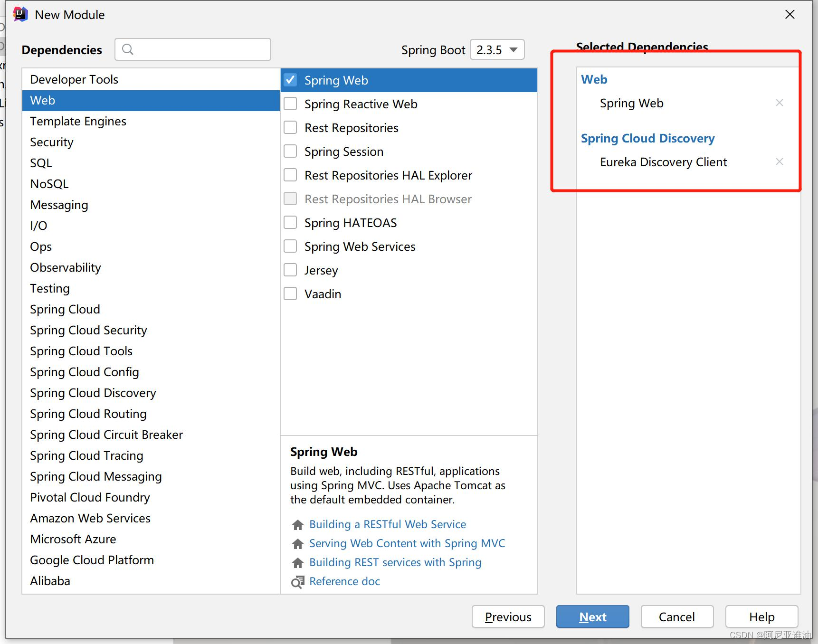Check the Rest Repositories dependency

pos(290,127)
